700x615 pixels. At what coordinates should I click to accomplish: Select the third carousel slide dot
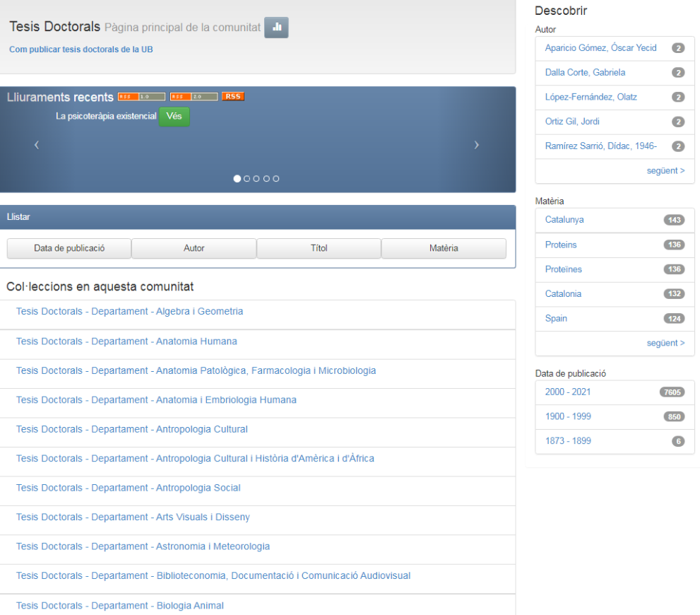click(x=256, y=179)
